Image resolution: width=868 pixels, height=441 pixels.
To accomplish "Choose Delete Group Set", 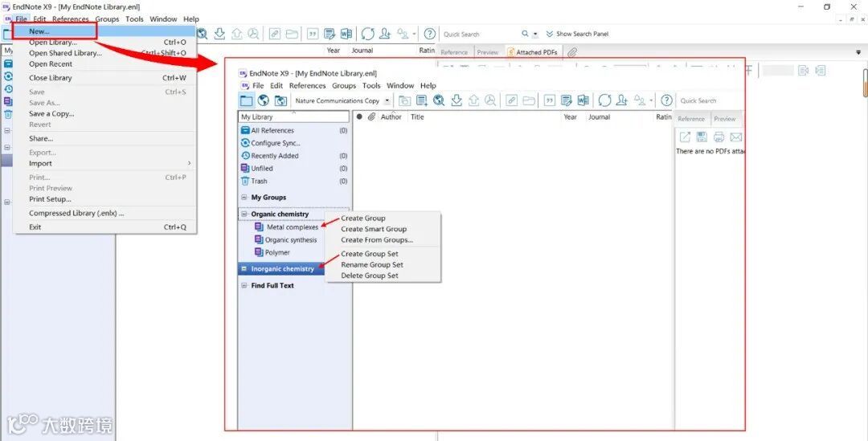I will pos(370,276).
